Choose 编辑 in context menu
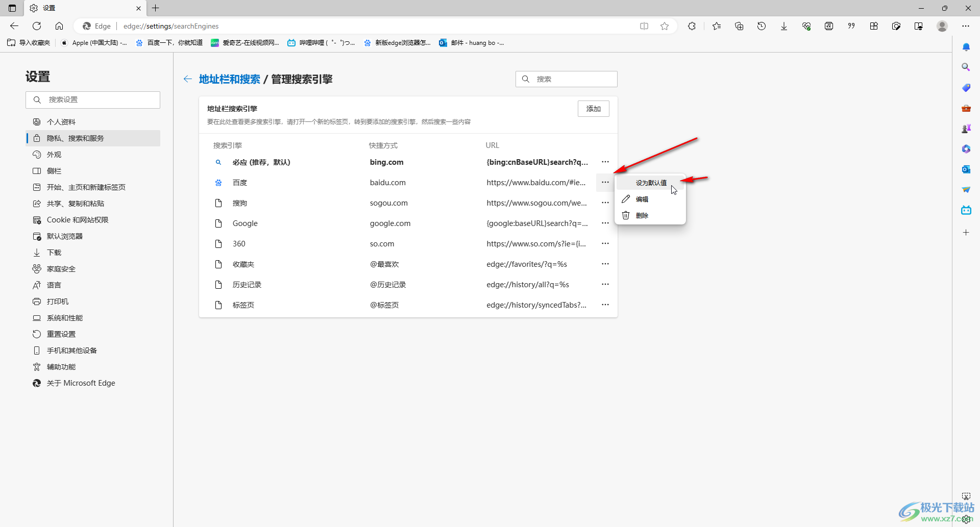The height and width of the screenshot is (527, 980). pos(650,199)
